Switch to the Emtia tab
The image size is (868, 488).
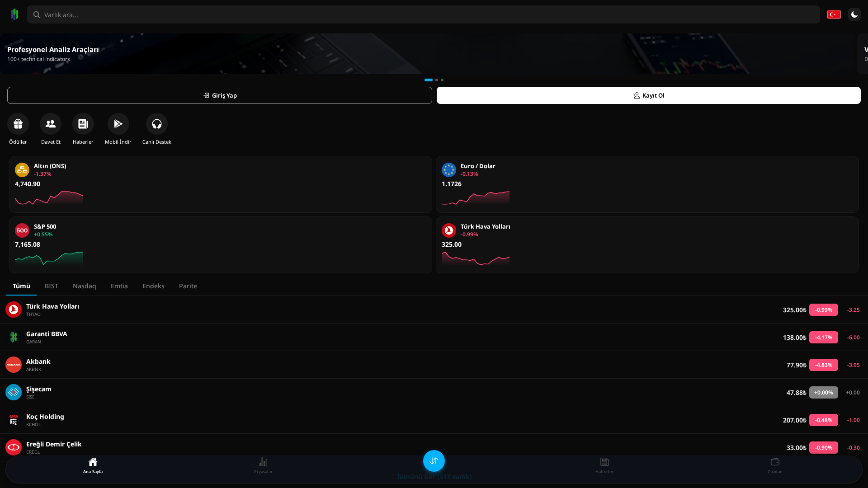point(119,286)
